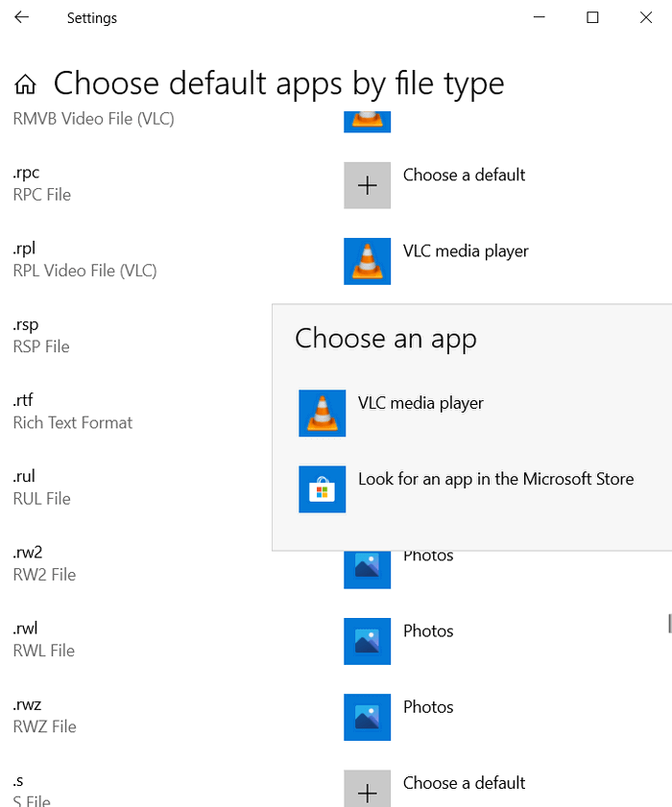Click the plus icon for .s file
672x807 pixels.
coord(367,789)
